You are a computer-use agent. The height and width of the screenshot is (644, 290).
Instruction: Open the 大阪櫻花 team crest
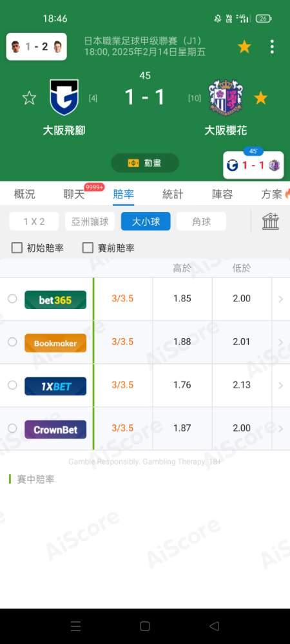[x=226, y=97]
